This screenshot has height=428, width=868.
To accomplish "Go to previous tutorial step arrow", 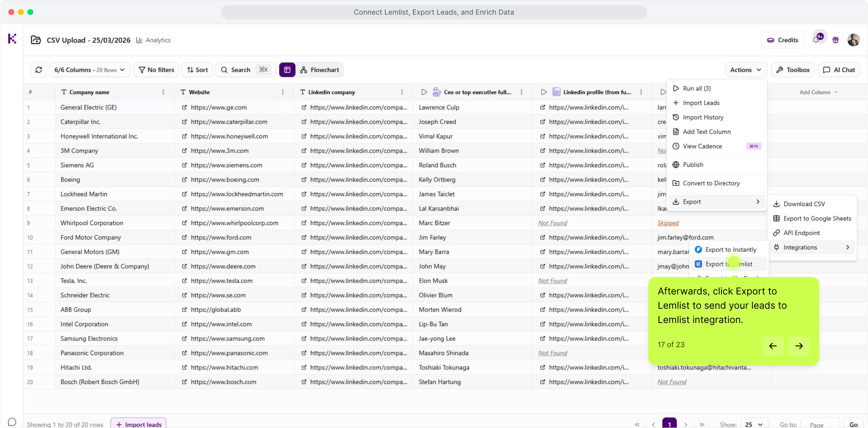I will coord(773,346).
